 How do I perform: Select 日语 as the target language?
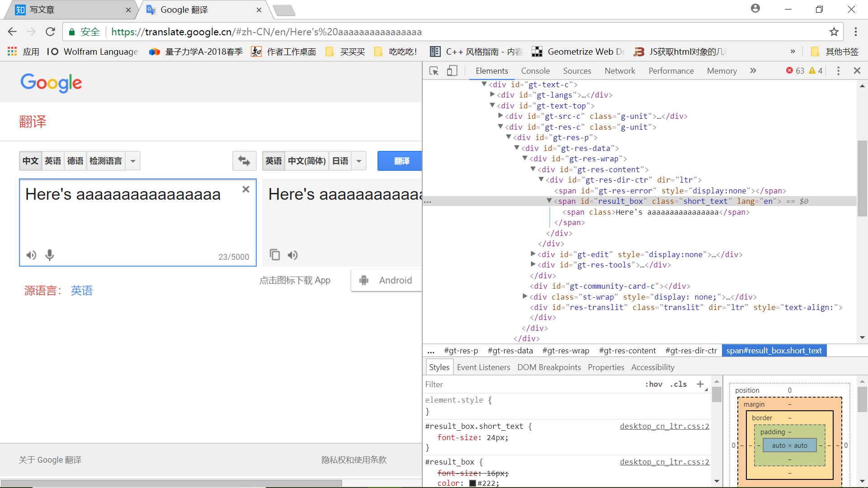pyautogui.click(x=340, y=161)
